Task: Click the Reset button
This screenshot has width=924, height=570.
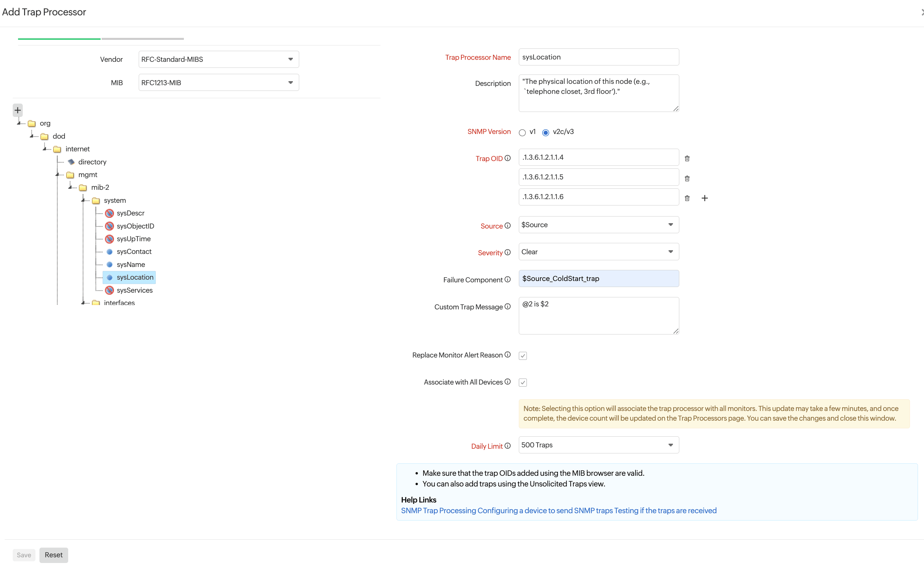Action: coord(53,555)
